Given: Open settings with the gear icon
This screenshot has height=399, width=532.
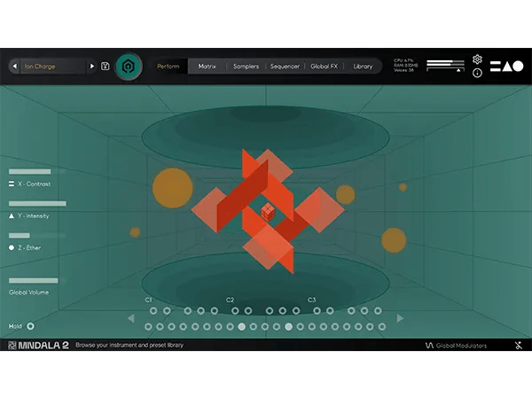Looking at the screenshot, I should tap(477, 59).
